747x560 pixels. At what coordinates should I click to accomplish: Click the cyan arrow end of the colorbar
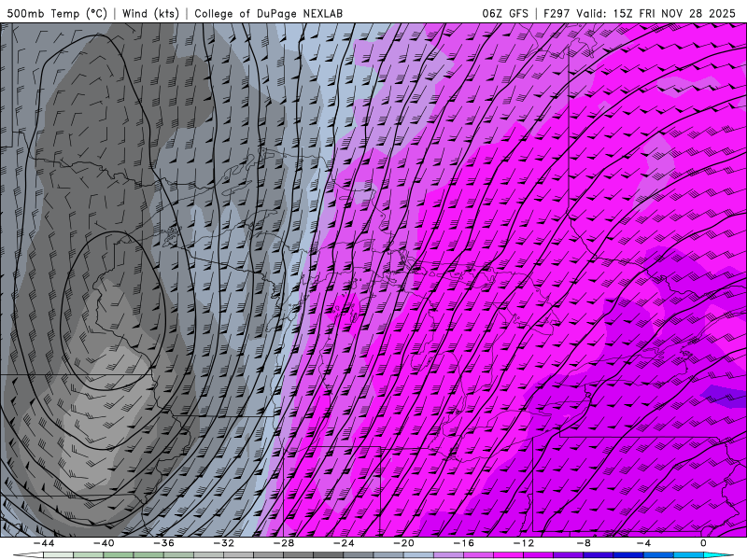pyautogui.click(x=719, y=555)
